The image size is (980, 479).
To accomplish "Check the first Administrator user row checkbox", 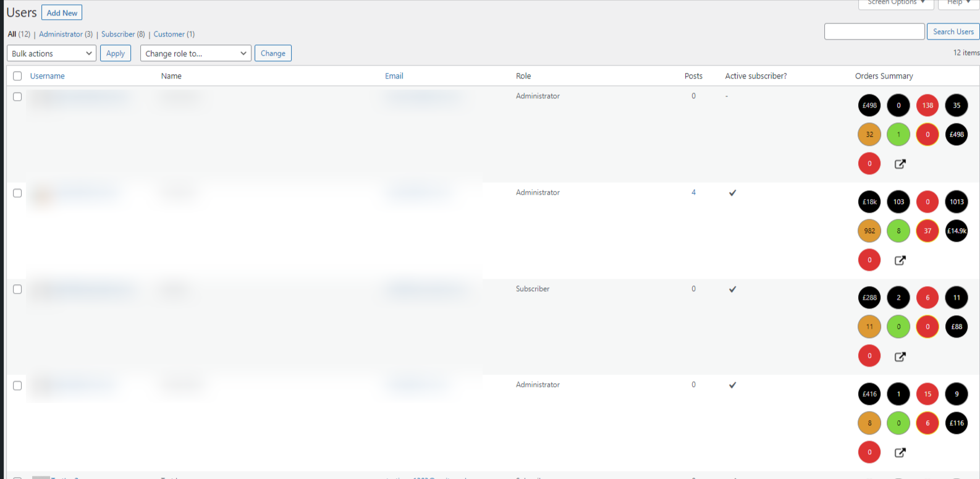I will [x=17, y=96].
